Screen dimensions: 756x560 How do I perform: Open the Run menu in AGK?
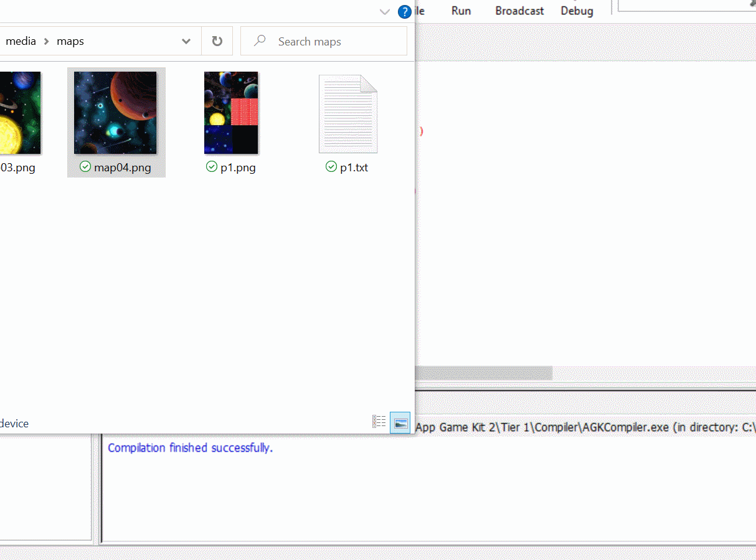tap(461, 11)
